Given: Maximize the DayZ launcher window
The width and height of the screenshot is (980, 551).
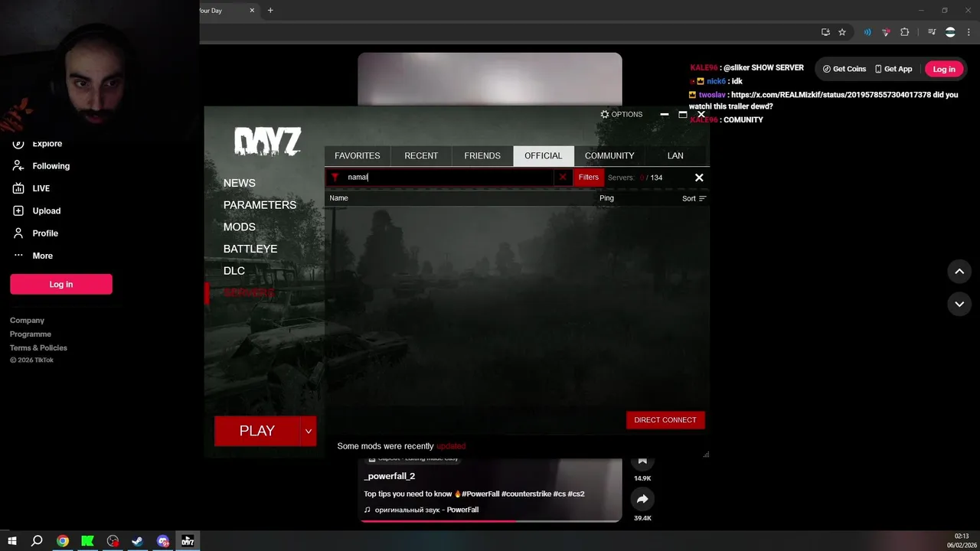Looking at the screenshot, I should click(x=683, y=114).
